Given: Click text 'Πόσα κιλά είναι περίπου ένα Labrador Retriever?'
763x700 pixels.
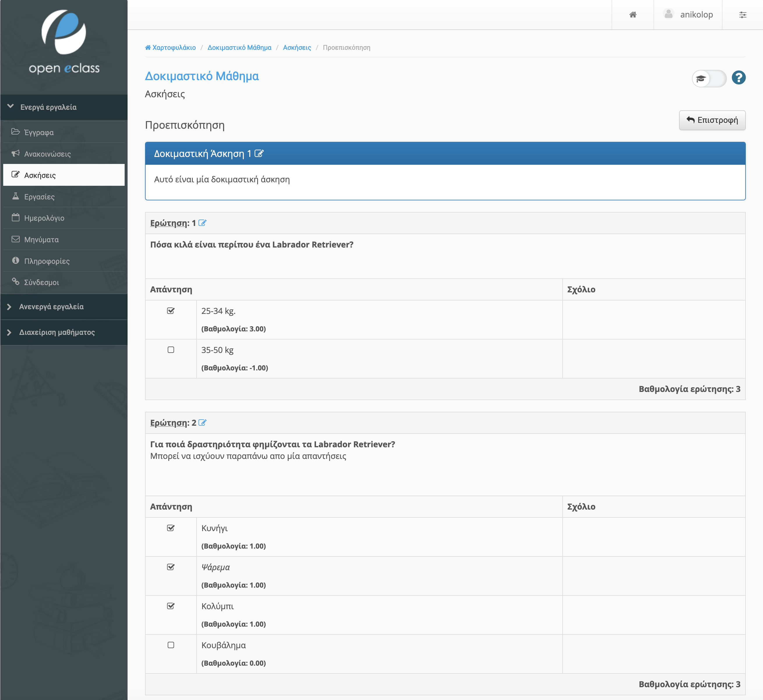Looking at the screenshot, I should click(x=252, y=244).
